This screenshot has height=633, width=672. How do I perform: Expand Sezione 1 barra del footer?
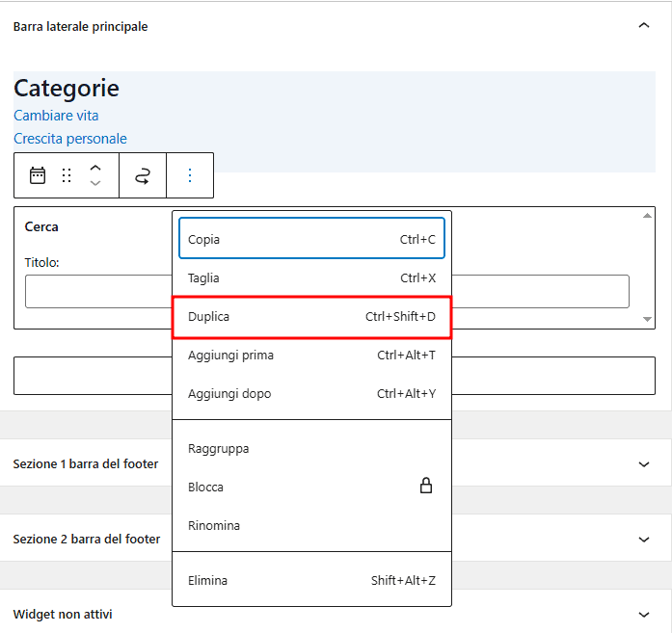[x=644, y=464]
